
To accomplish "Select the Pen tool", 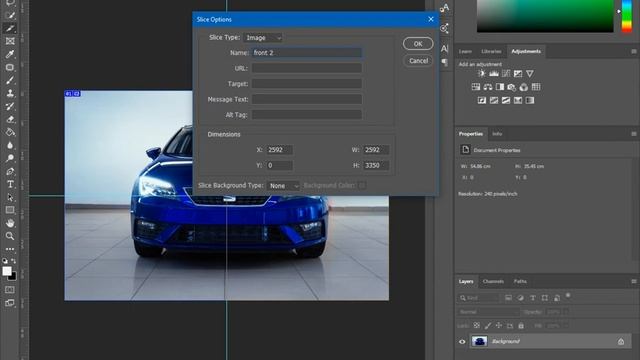I will (x=10, y=171).
